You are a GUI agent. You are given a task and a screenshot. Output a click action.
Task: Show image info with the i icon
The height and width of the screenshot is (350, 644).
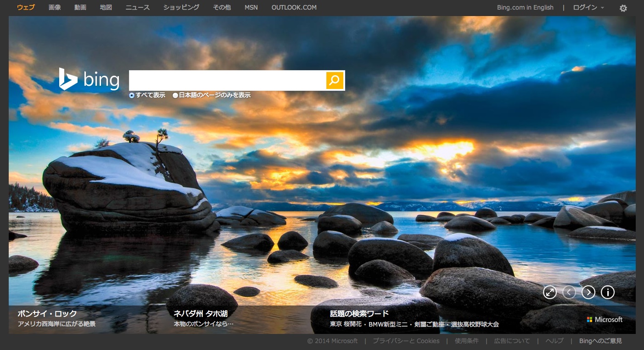click(x=607, y=292)
